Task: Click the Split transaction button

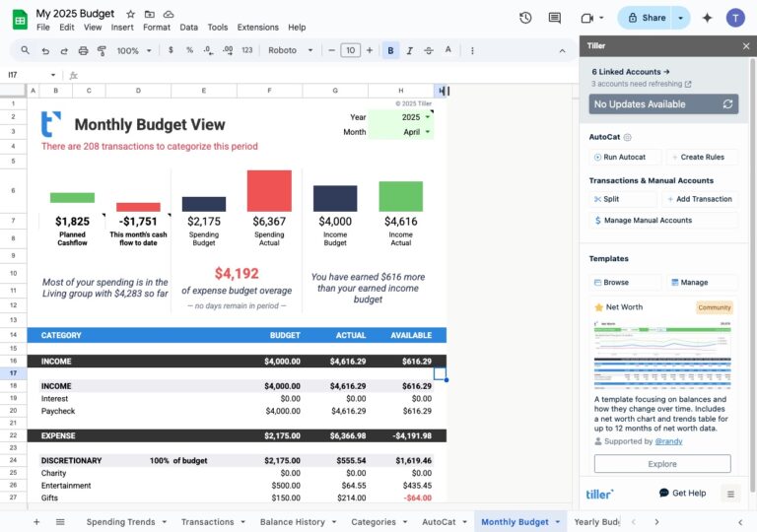Action: point(623,199)
